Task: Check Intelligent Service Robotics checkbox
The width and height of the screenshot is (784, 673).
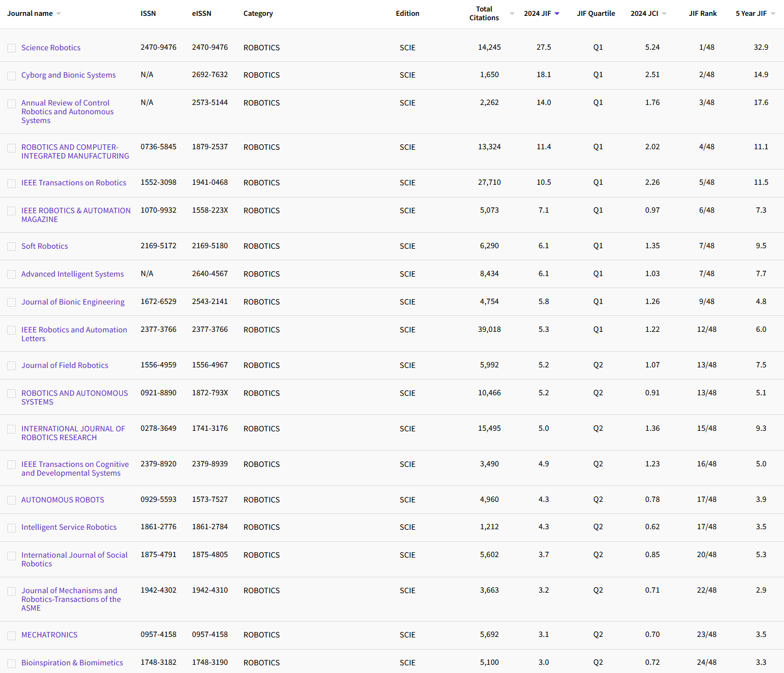Action: pos(11,528)
